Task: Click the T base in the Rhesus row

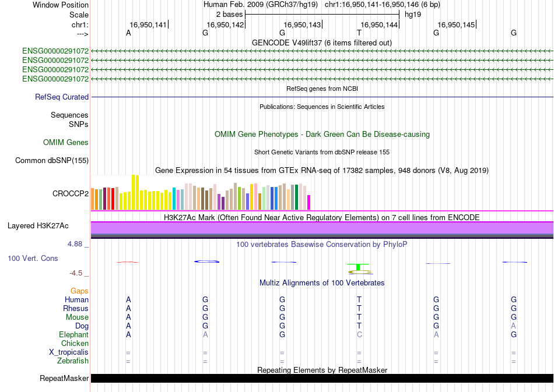Action: point(359,308)
